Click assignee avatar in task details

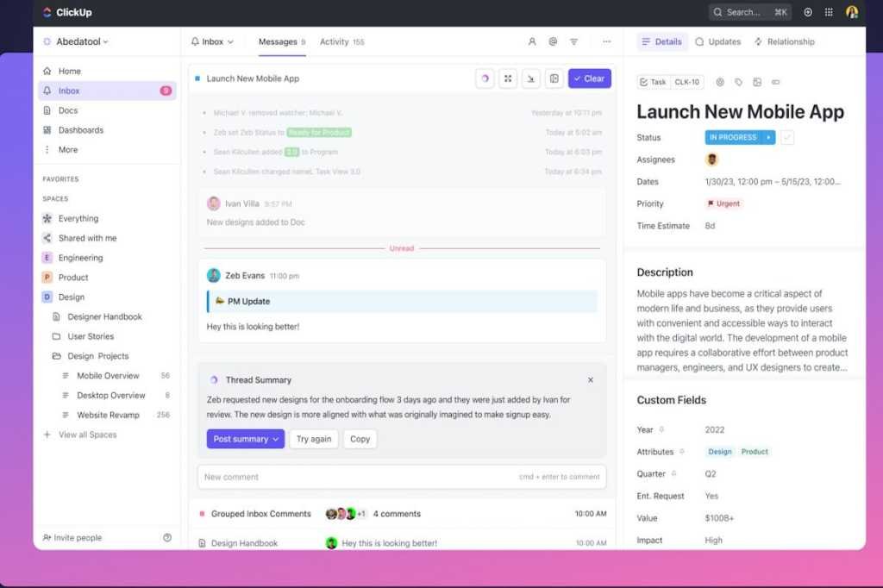[711, 159]
